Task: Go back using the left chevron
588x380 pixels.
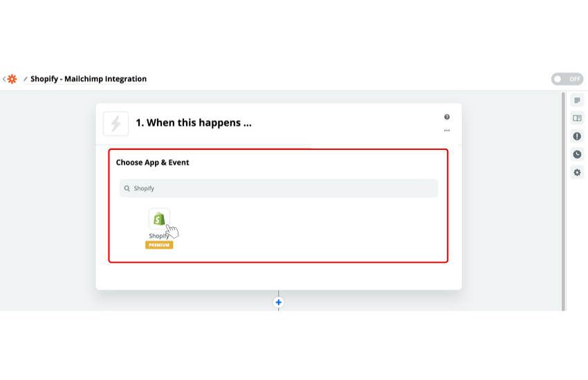Action: [x=3, y=79]
